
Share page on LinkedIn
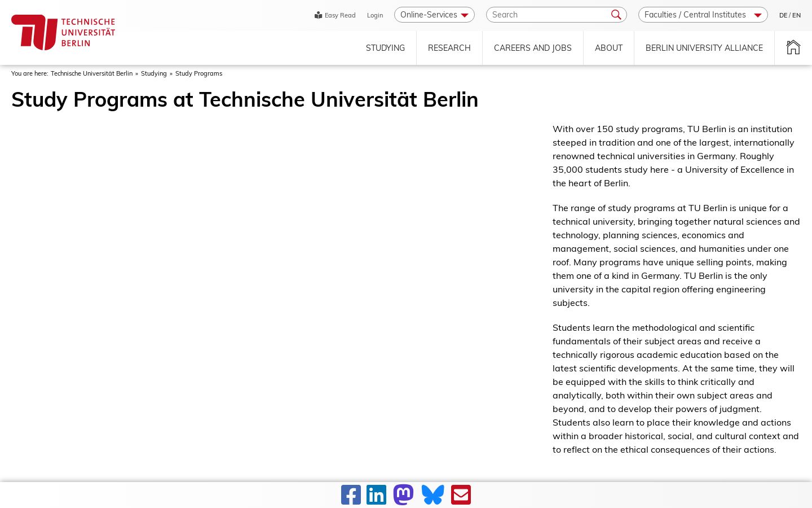click(376, 495)
